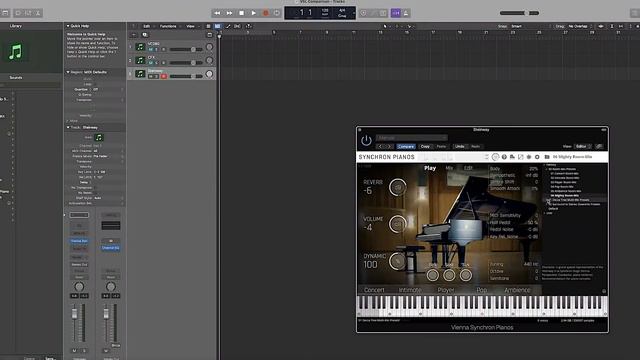Switch to the Play tab

pos(430,168)
